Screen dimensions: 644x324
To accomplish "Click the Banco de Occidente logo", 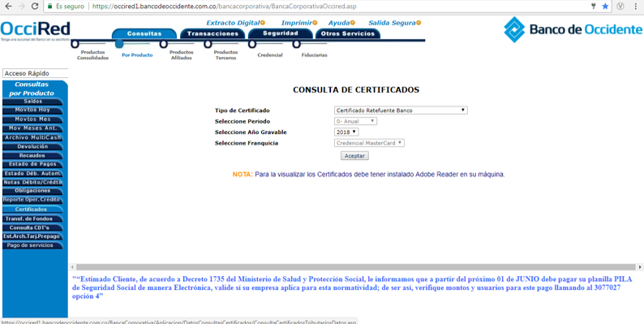I will 573,29.
